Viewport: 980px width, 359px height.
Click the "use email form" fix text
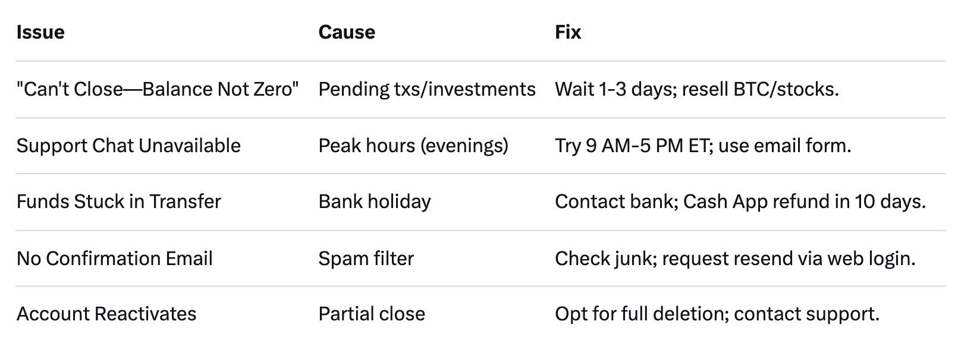tap(784, 146)
